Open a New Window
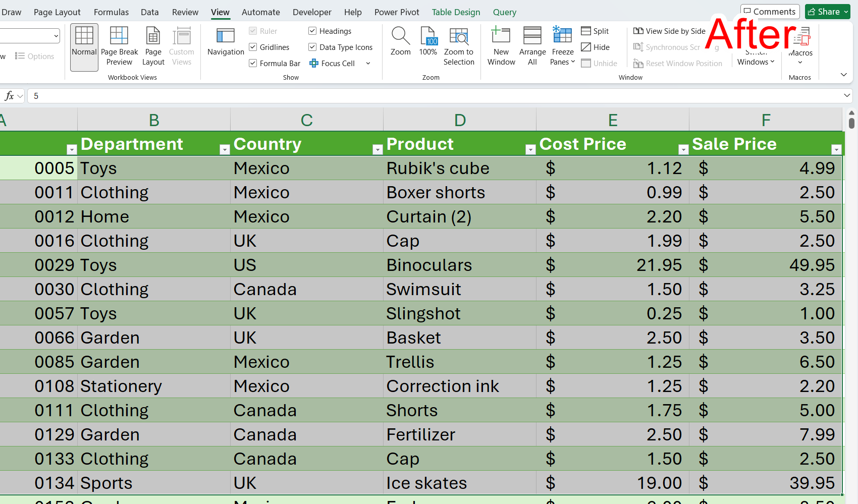 (x=501, y=47)
